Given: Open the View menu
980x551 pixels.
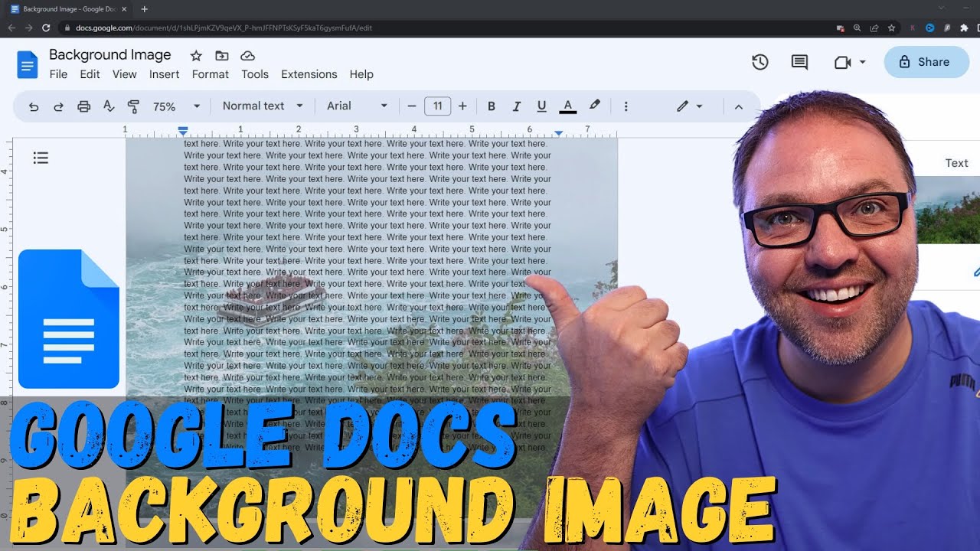Looking at the screenshot, I should click(x=124, y=74).
